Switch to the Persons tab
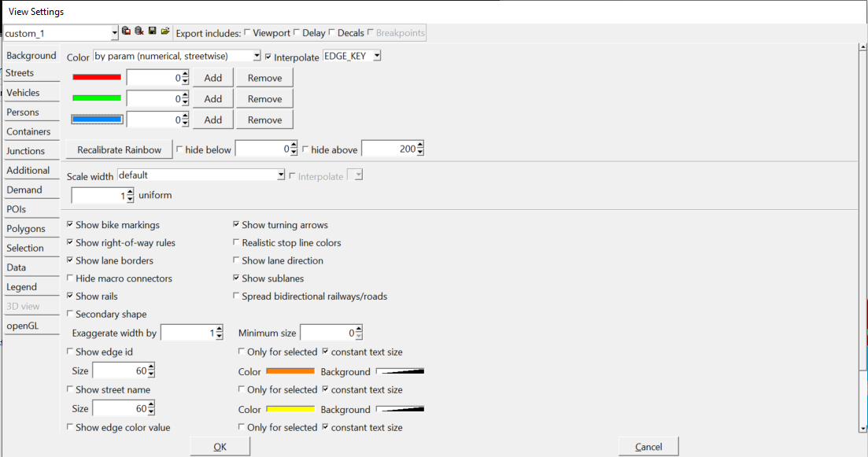Image resolution: width=868 pixels, height=457 pixels. tap(31, 112)
